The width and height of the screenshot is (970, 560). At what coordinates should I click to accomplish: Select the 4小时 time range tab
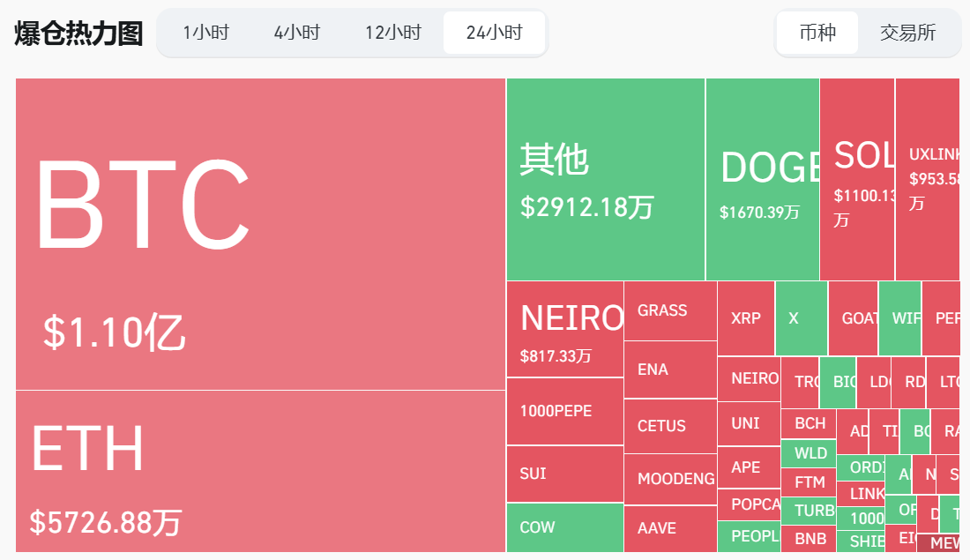point(296,34)
